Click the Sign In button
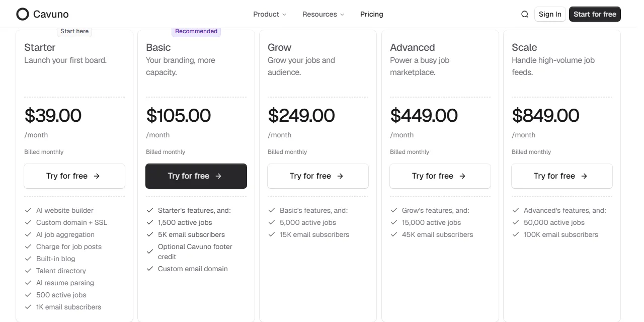 coord(550,14)
